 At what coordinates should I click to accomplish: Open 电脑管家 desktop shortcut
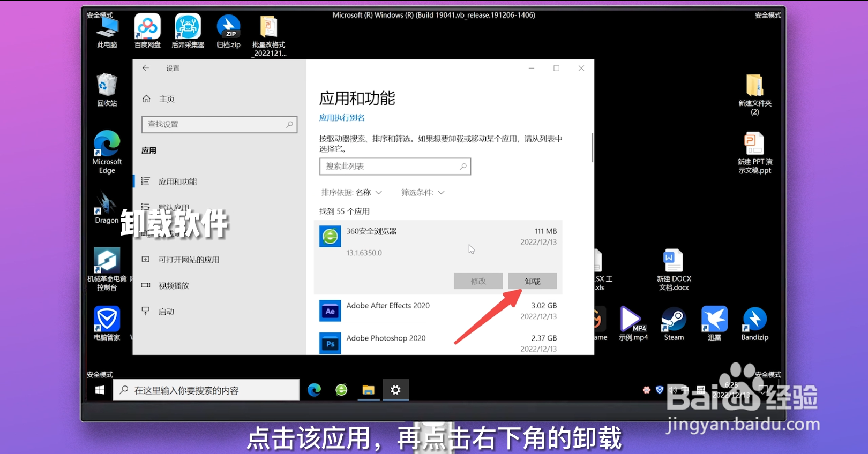point(107,323)
